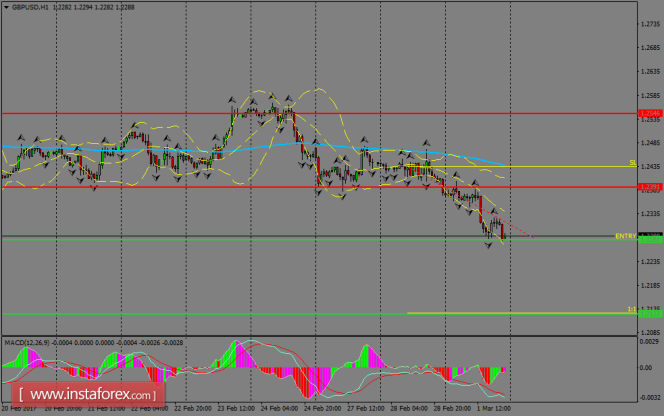
Task: Click the 1.2185 price scale value
Action: click(x=650, y=286)
